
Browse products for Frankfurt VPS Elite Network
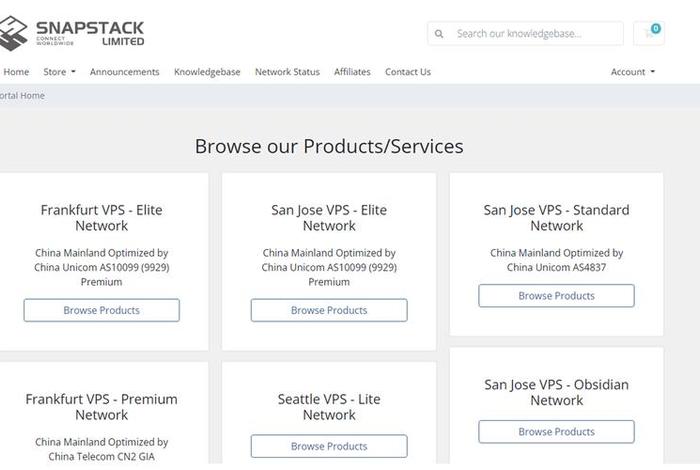pyautogui.click(x=102, y=310)
